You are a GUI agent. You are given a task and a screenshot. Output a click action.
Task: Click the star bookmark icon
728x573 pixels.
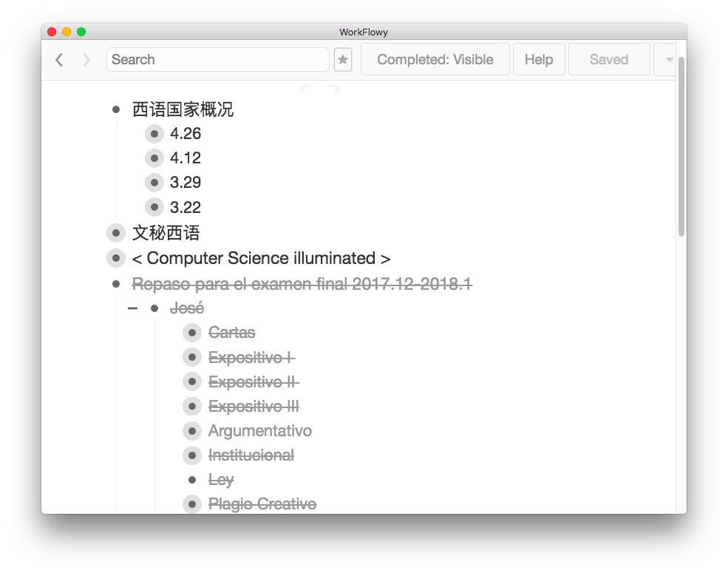(343, 60)
